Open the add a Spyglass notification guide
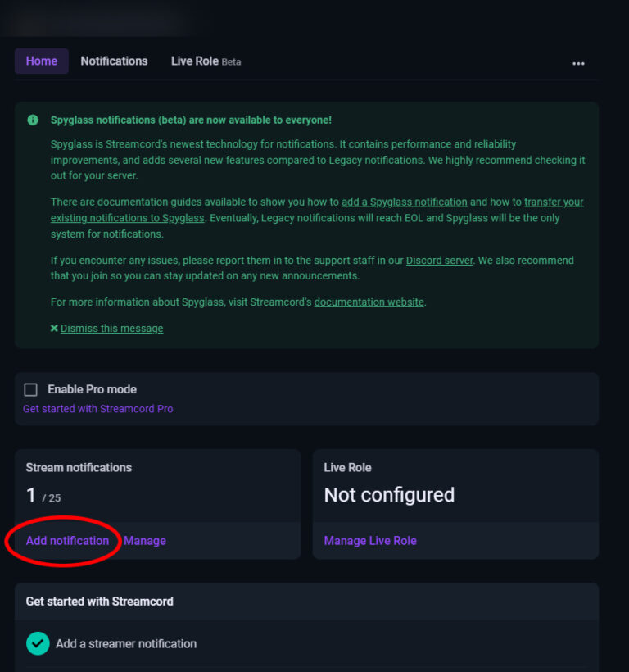629x672 pixels. click(x=405, y=202)
